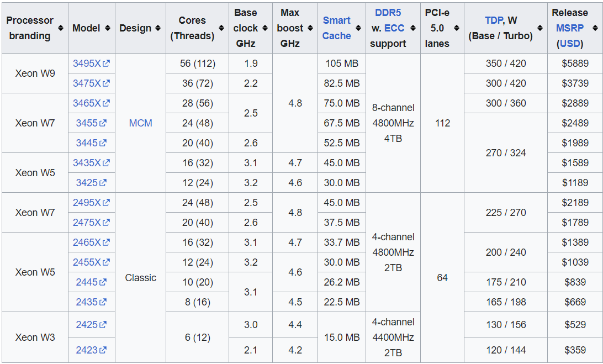Image resolution: width=603 pixels, height=364 pixels.
Task: Sort by Cores (Threads) column arrows
Action: (221, 28)
